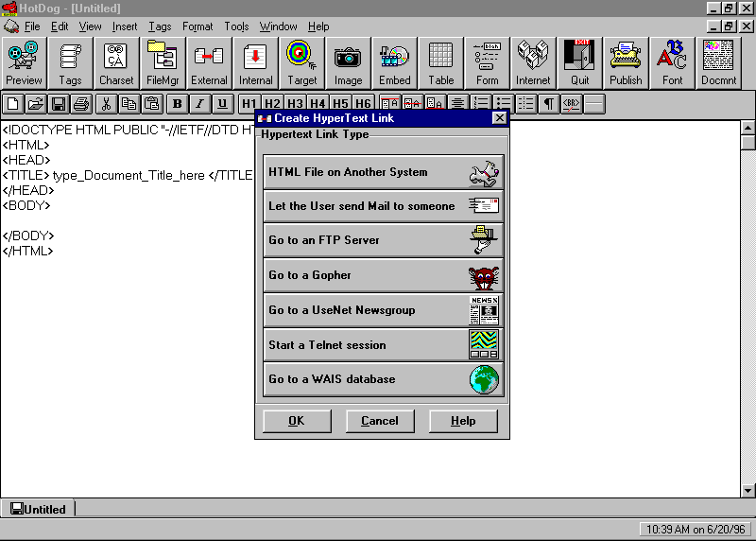Viewport: 756px width, 541px height.
Task: Insert an Image via toolbar
Action: point(348,63)
